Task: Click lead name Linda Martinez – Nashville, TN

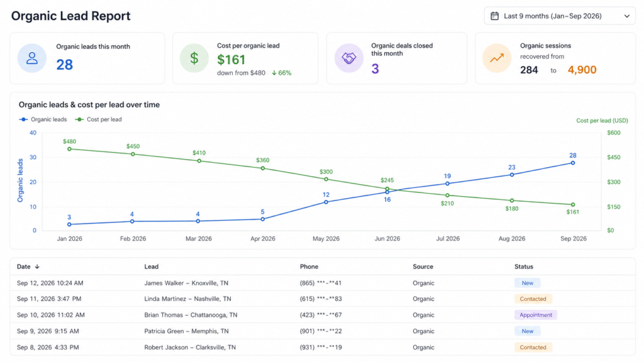Action: (x=187, y=299)
